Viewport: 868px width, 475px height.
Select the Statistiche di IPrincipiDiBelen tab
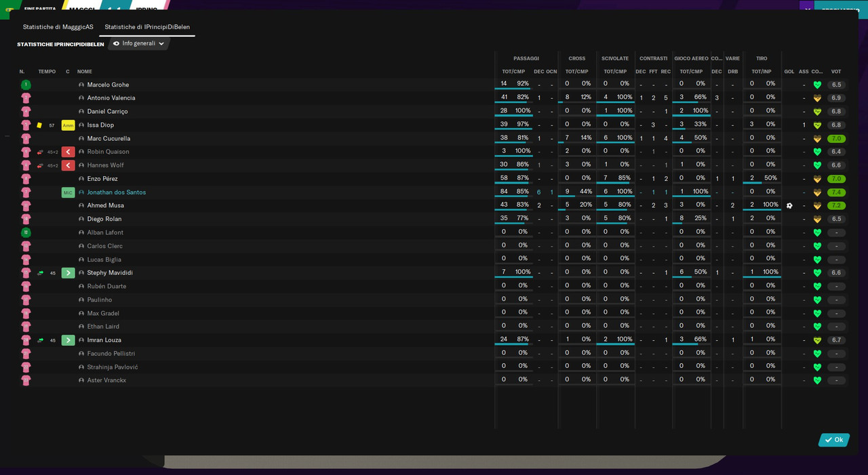pos(147,27)
